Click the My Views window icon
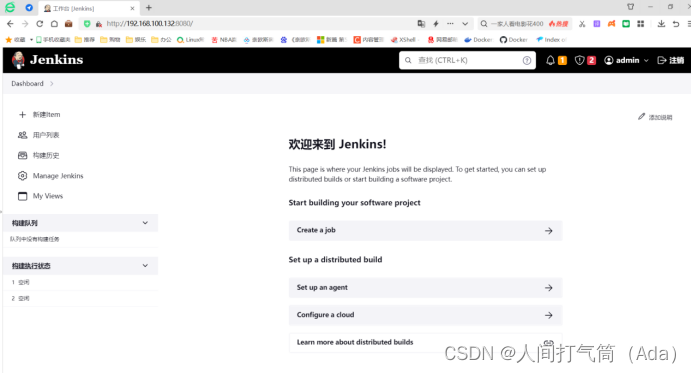Image resolution: width=692 pixels, height=373 pixels. click(x=23, y=196)
